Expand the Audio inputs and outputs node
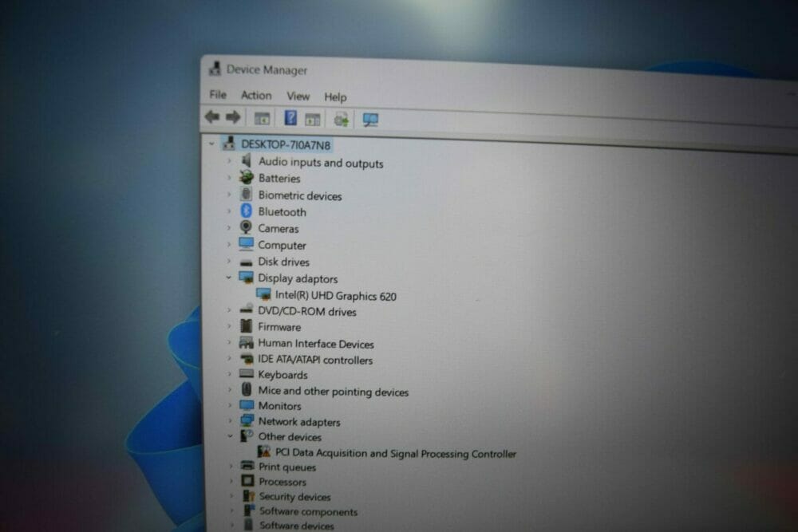The image size is (798, 532). pos(228,161)
